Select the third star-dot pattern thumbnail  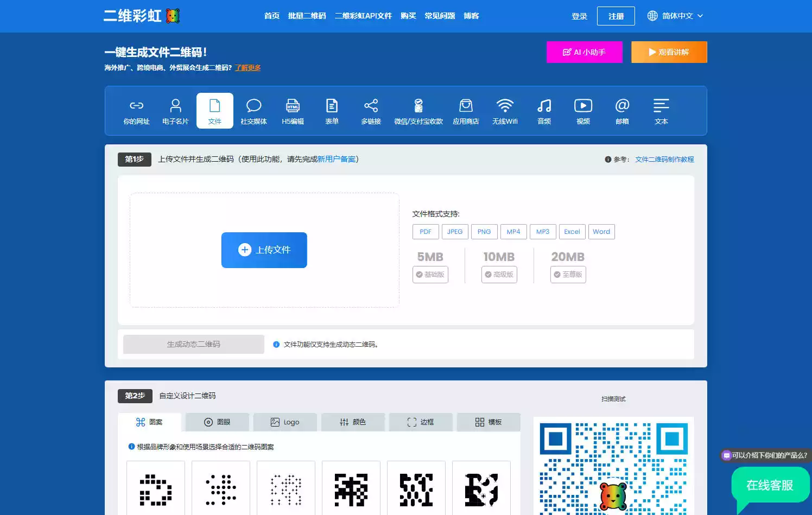tap(286, 488)
